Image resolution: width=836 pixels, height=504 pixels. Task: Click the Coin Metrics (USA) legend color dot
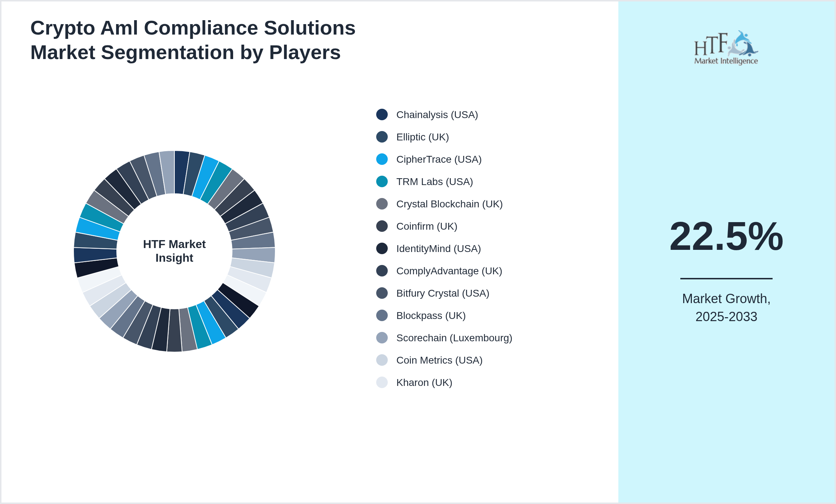click(x=382, y=360)
